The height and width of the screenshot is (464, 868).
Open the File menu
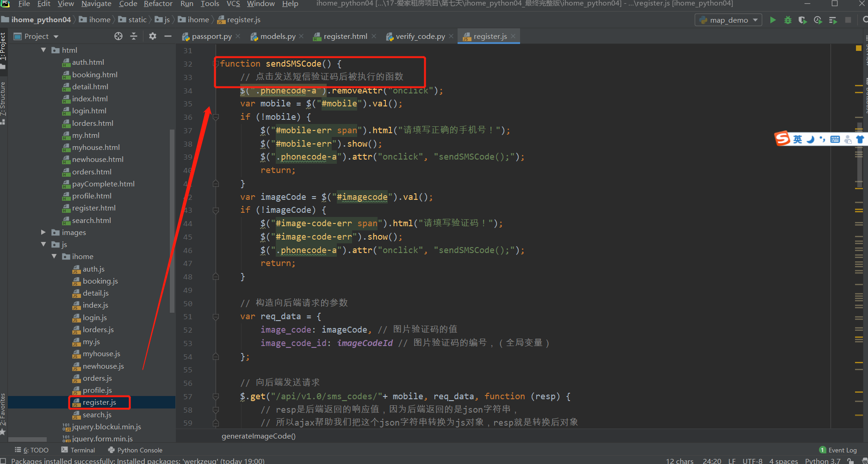(24, 4)
